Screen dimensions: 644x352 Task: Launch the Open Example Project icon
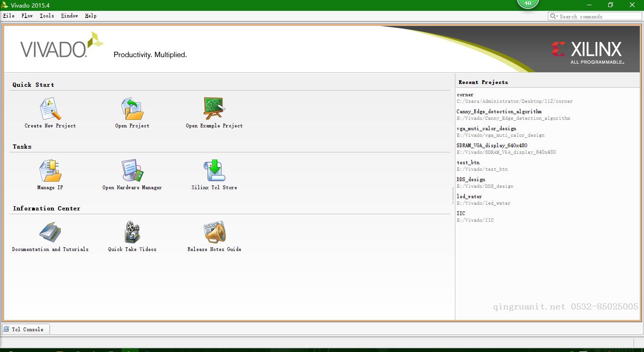(x=214, y=109)
